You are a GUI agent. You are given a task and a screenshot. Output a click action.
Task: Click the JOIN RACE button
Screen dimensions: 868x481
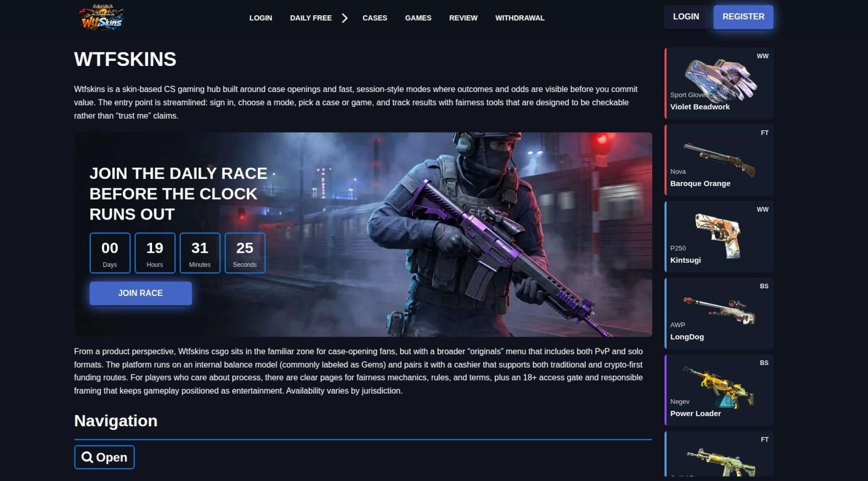(x=140, y=293)
